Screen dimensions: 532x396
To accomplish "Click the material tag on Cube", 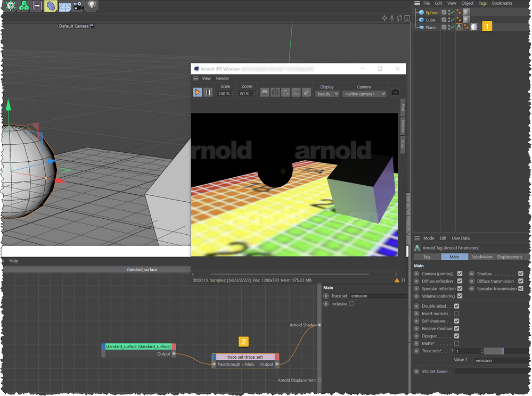I will pos(466,20).
